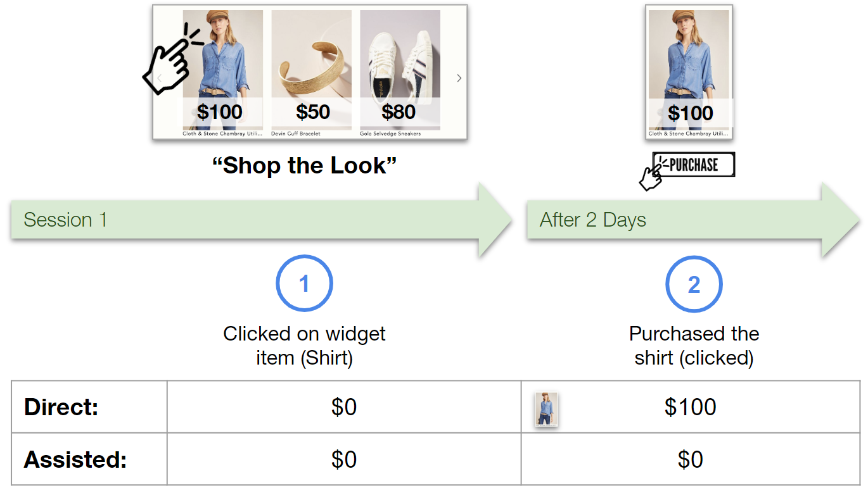This screenshot has width=868, height=488.
Task: Click the $100 Direct value cell
Action: click(x=691, y=407)
